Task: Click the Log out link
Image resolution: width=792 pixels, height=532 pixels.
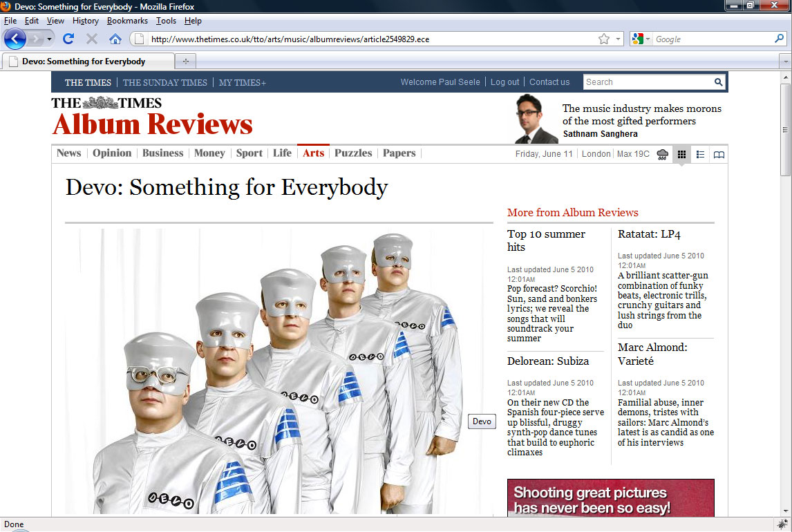Action: (x=505, y=82)
